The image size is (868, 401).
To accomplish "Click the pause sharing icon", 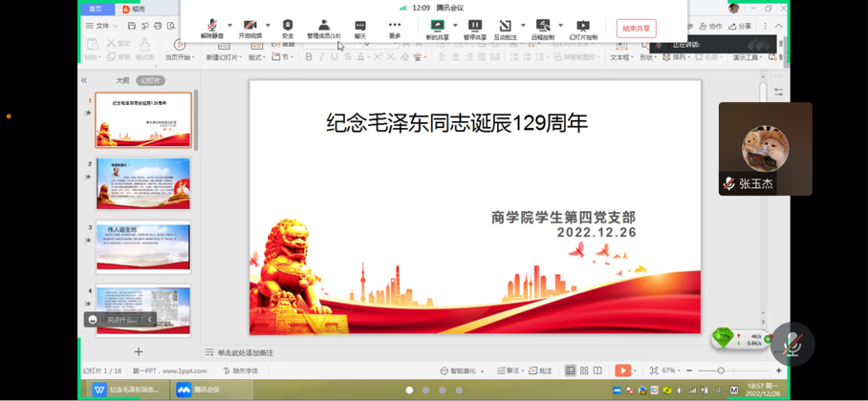I will 474,29.
